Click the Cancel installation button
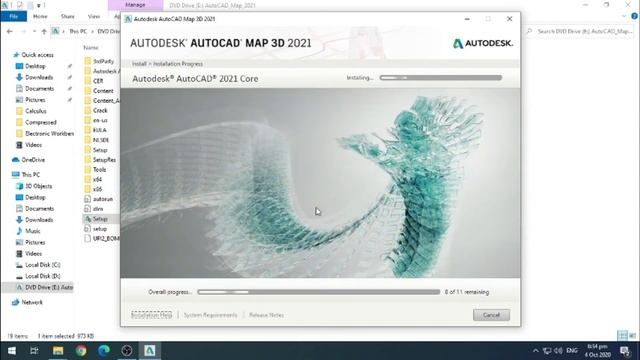This screenshot has width=640, height=360. click(x=491, y=315)
